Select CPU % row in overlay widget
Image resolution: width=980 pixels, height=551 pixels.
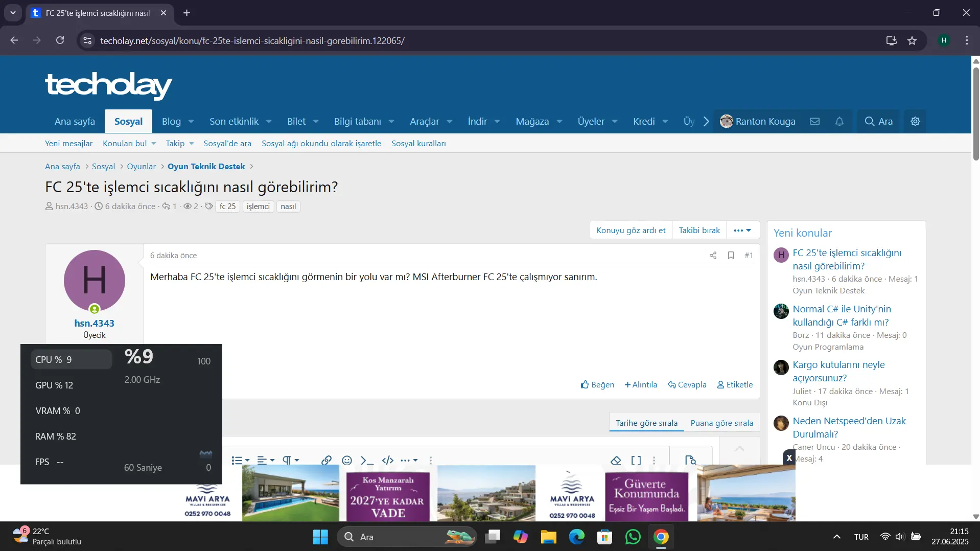point(72,360)
